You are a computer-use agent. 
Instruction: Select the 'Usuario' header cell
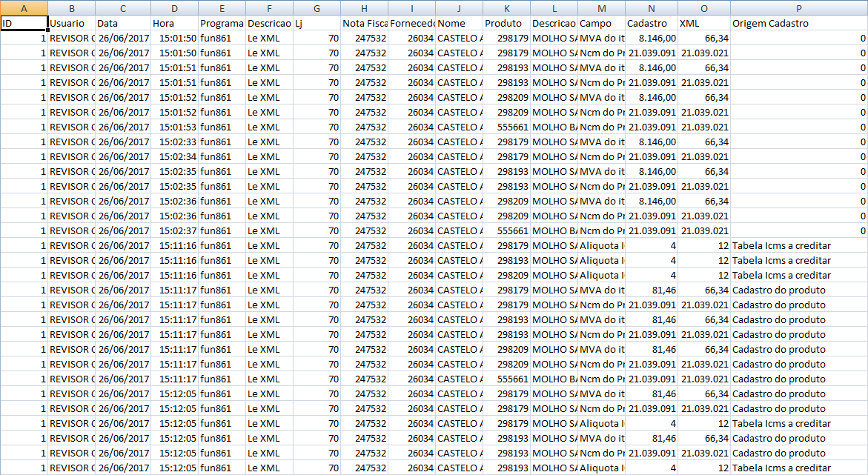pyautogui.click(x=71, y=23)
